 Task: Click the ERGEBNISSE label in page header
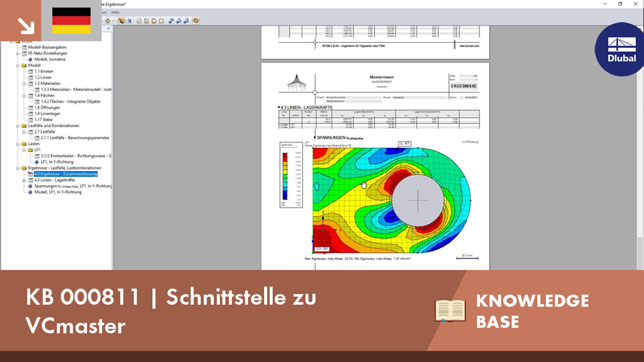pyautogui.click(x=464, y=86)
